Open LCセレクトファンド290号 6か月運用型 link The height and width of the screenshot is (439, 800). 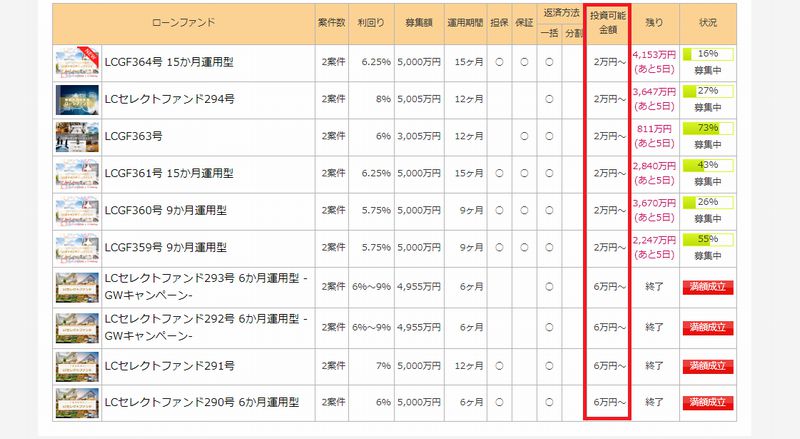pyautogui.click(x=202, y=402)
